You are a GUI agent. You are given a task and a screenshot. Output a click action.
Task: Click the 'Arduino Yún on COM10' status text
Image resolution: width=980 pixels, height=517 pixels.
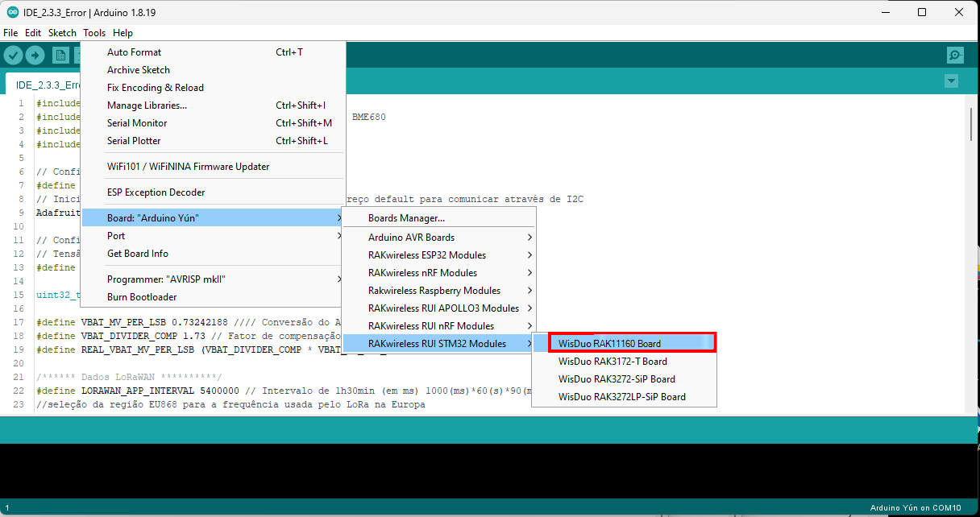pyautogui.click(x=916, y=508)
